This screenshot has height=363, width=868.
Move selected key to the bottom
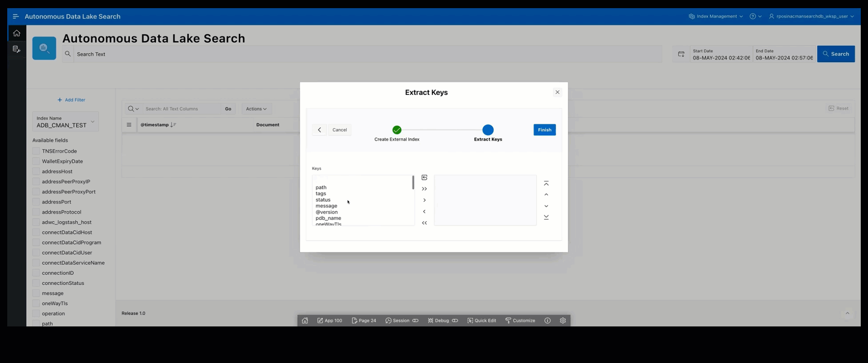tap(546, 217)
